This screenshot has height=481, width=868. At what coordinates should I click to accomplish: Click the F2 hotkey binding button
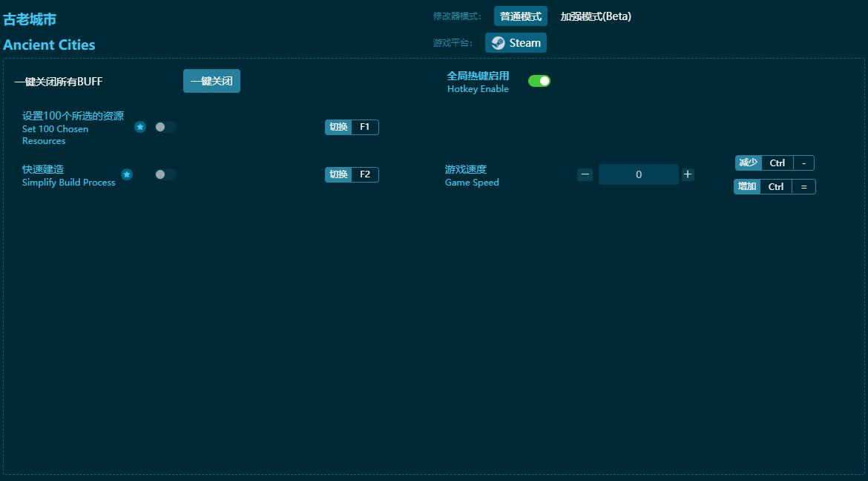coord(365,174)
